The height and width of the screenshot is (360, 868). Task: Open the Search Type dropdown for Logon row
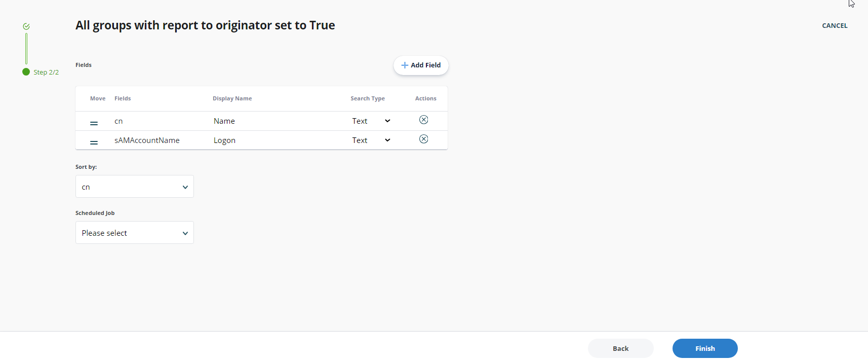[387, 140]
